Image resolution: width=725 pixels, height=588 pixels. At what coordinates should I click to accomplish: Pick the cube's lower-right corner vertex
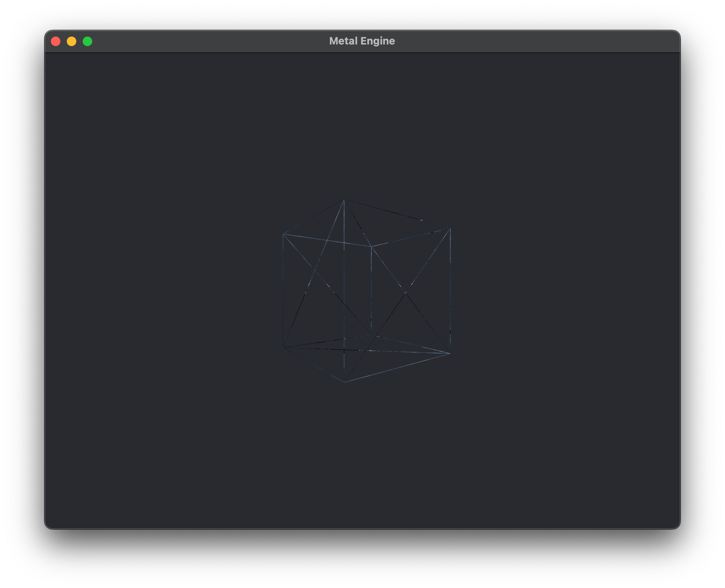pyautogui.click(x=450, y=353)
